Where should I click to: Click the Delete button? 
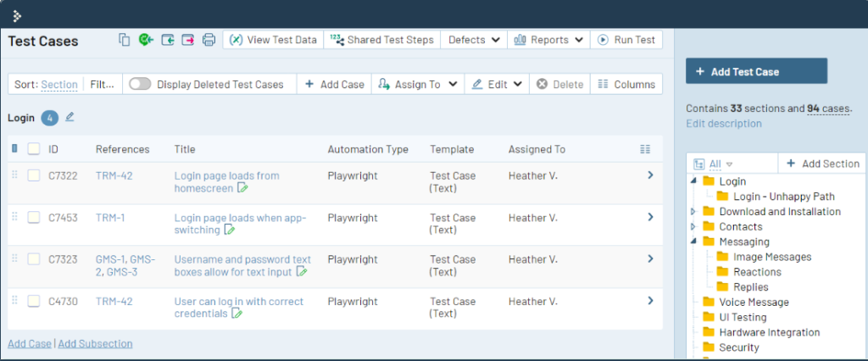[x=559, y=84]
